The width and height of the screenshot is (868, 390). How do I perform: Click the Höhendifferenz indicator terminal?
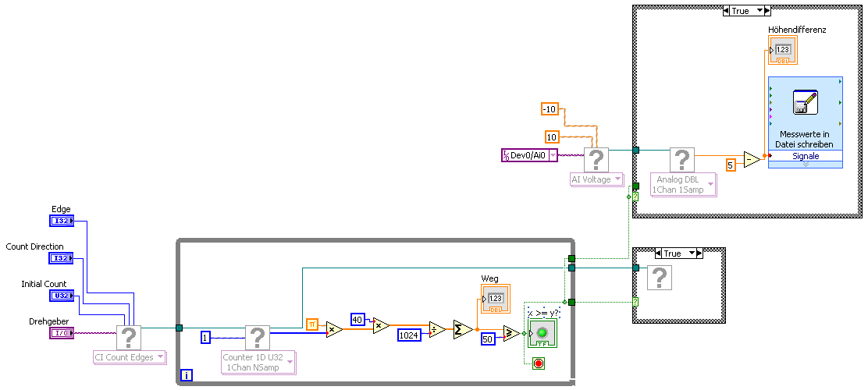point(783,51)
